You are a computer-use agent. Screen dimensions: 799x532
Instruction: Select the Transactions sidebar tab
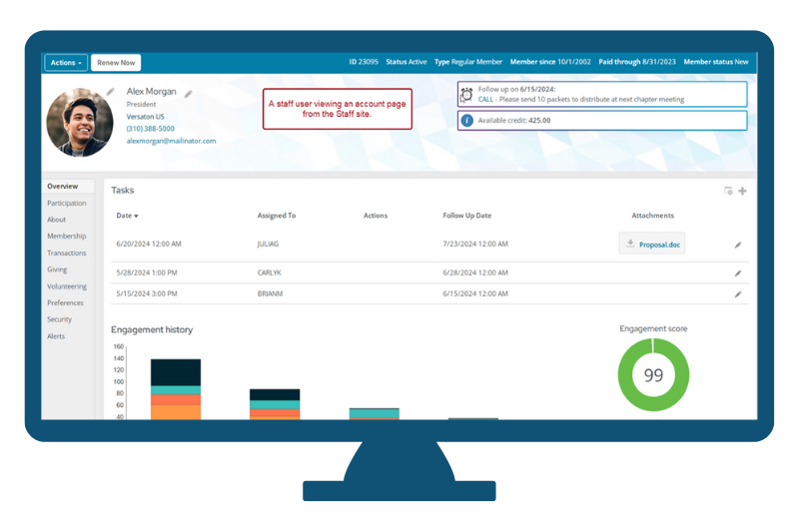coord(67,253)
